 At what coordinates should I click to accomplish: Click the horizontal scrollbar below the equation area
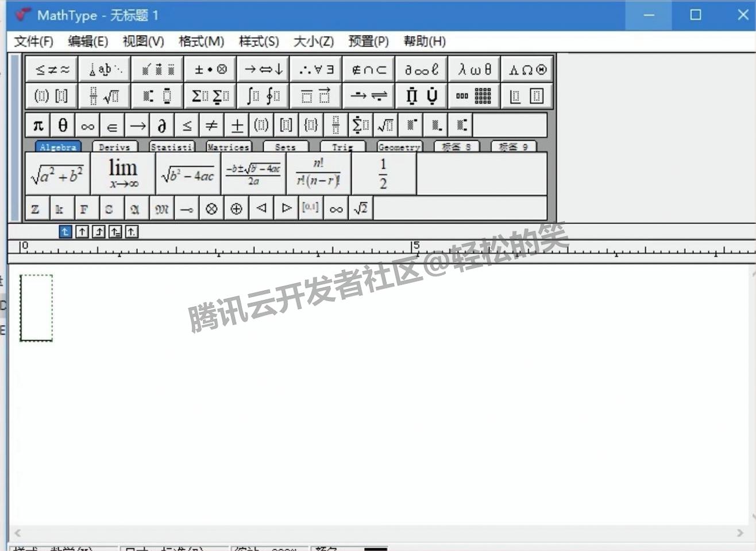378,533
